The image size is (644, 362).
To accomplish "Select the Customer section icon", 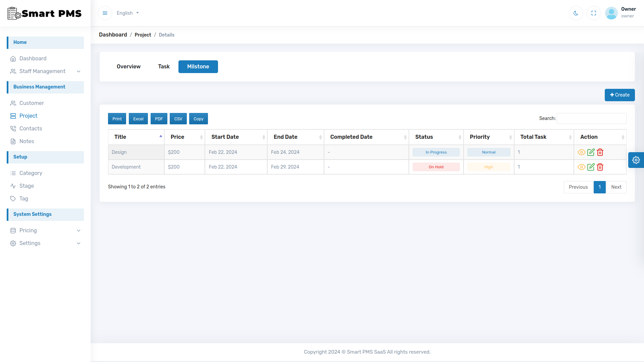I will [x=13, y=103].
